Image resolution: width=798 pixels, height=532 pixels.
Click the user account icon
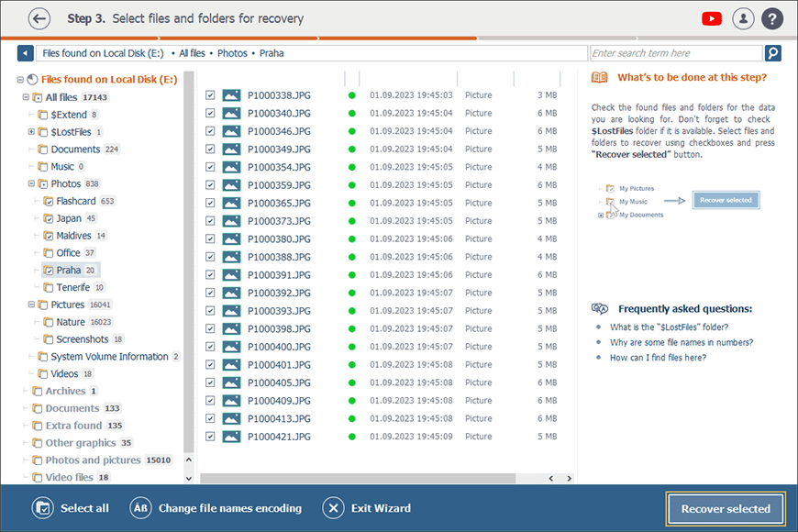(x=743, y=18)
